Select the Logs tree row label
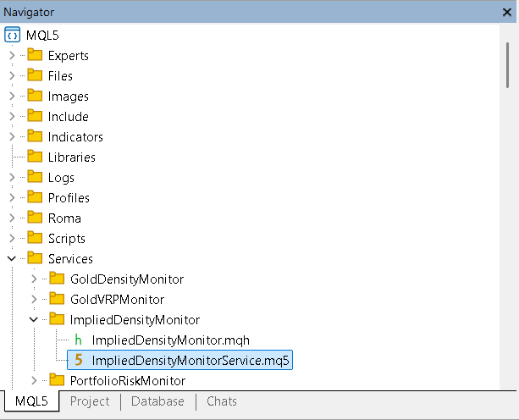 click(61, 178)
